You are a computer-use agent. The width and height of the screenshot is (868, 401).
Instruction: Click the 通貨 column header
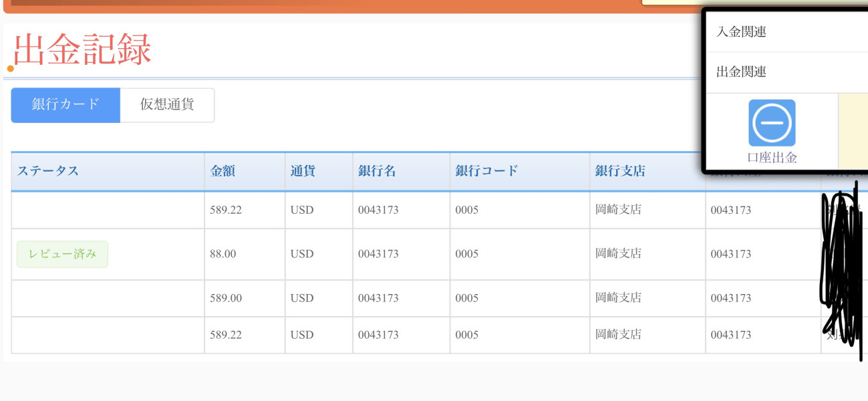tap(303, 171)
